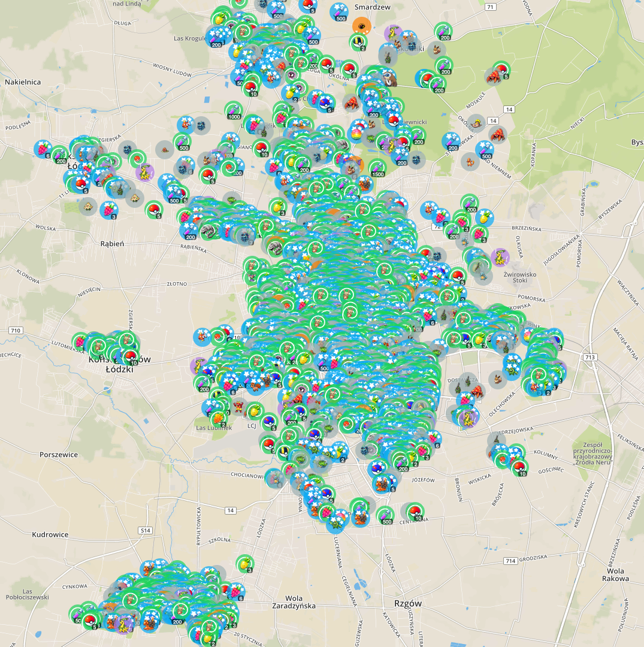Select the ZŁOTNO street label
644x647 pixels.
[x=177, y=284]
